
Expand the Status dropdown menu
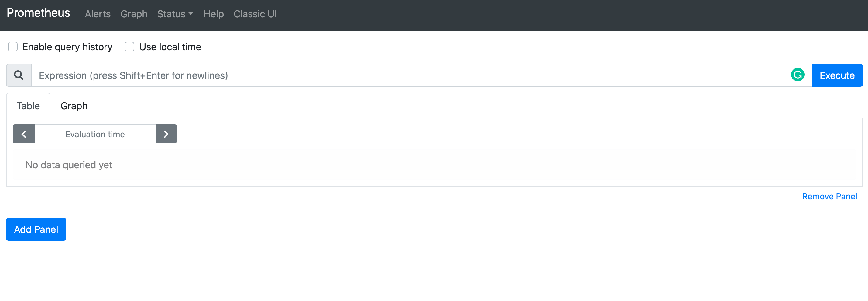point(175,14)
